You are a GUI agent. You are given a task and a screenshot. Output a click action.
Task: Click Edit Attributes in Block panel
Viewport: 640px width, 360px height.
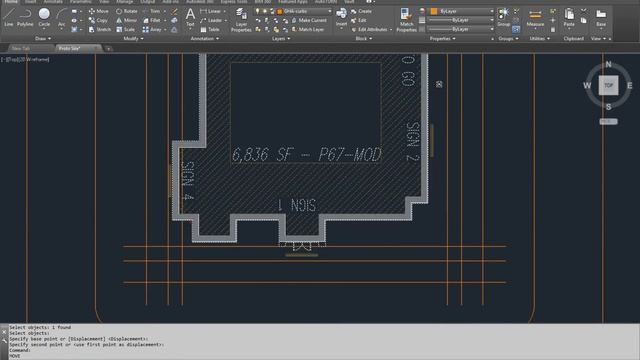click(369, 29)
